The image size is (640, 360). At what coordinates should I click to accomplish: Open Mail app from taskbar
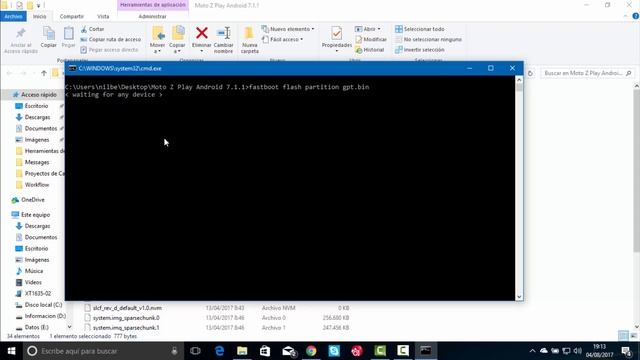[x=289, y=351]
